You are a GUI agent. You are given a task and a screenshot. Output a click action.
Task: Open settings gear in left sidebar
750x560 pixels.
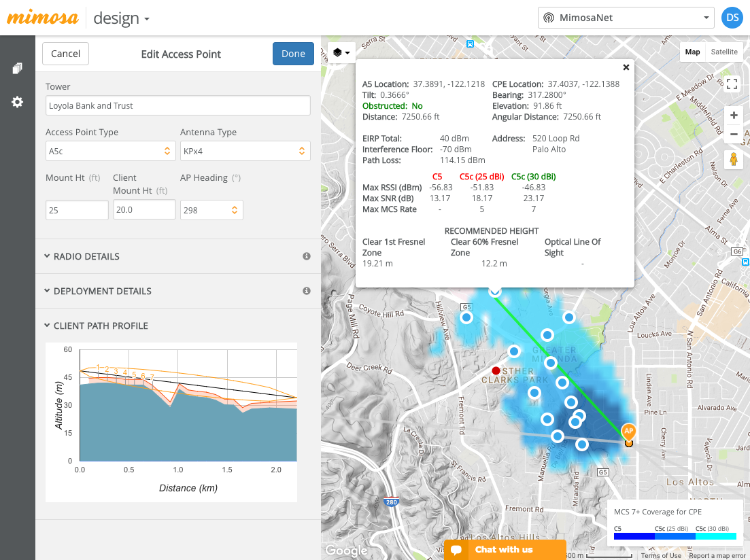pos(17,102)
